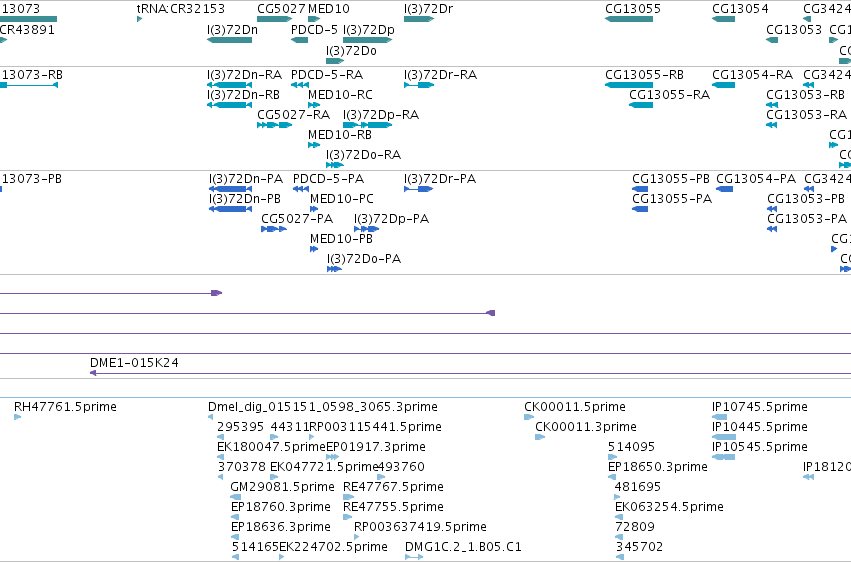This screenshot has width=851, height=562.
Task: Select transcript CG13054-RA
Action: coord(752,75)
